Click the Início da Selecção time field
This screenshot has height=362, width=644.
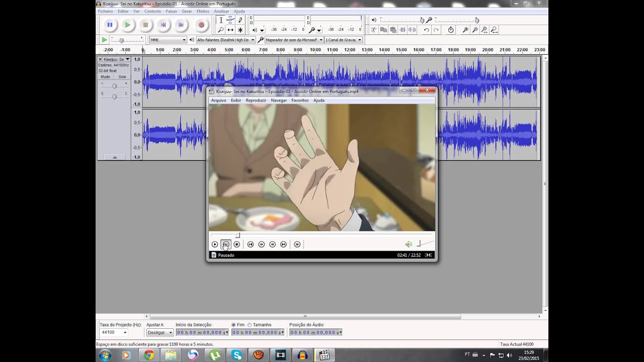click(202, 332)
